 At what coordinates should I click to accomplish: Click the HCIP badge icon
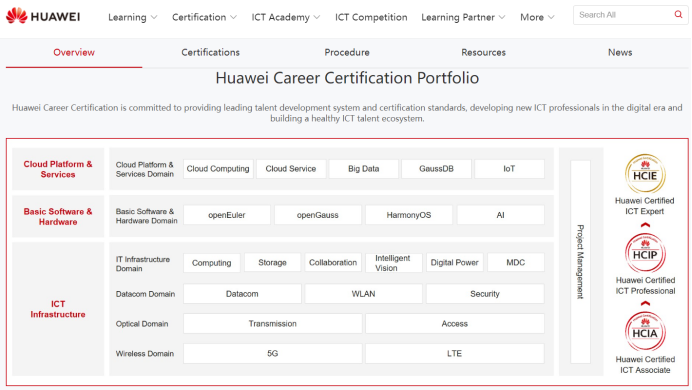tap(645, 253)
